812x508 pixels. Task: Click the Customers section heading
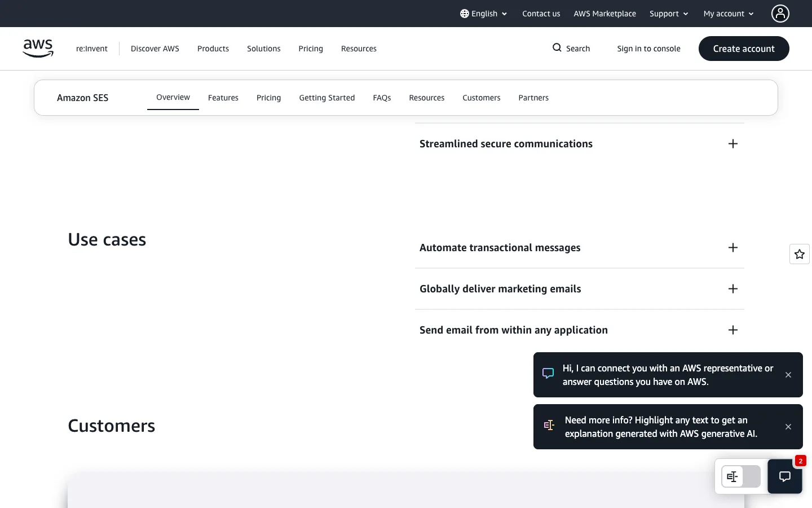point(112,426)
